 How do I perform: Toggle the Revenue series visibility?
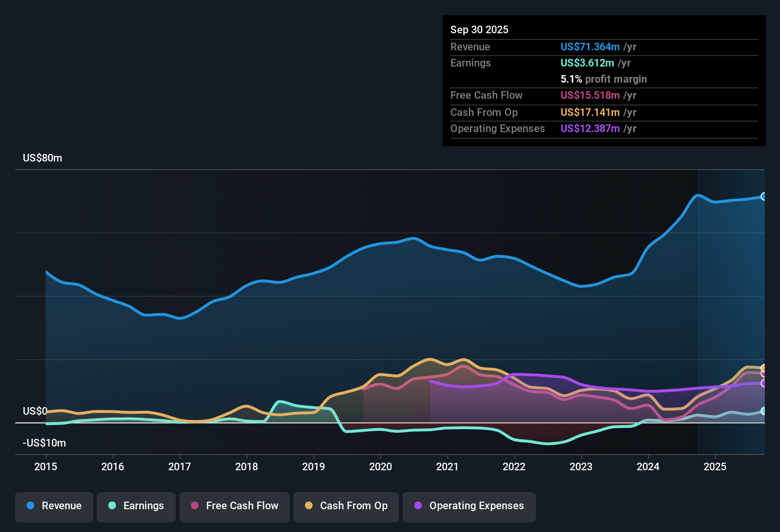tap(54, 506)
